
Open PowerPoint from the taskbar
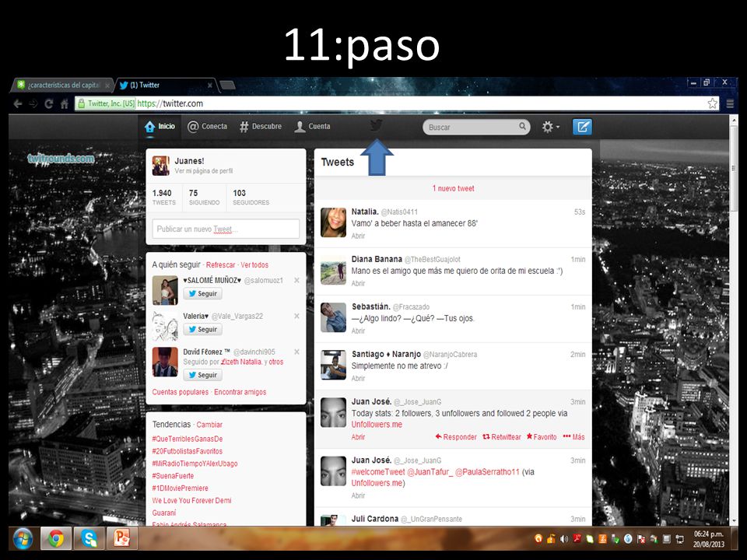point(122,538)
